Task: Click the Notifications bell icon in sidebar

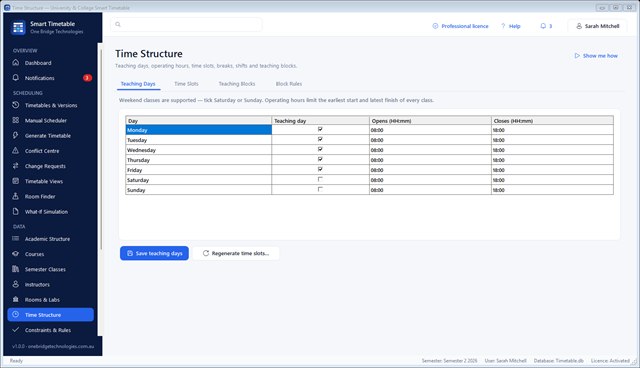Action: click(16, 78)
